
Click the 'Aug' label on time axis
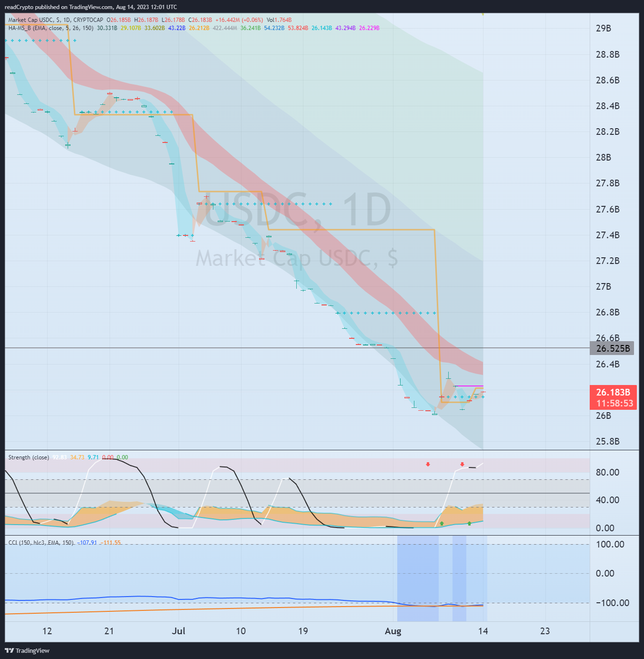[x=393, y=631]
